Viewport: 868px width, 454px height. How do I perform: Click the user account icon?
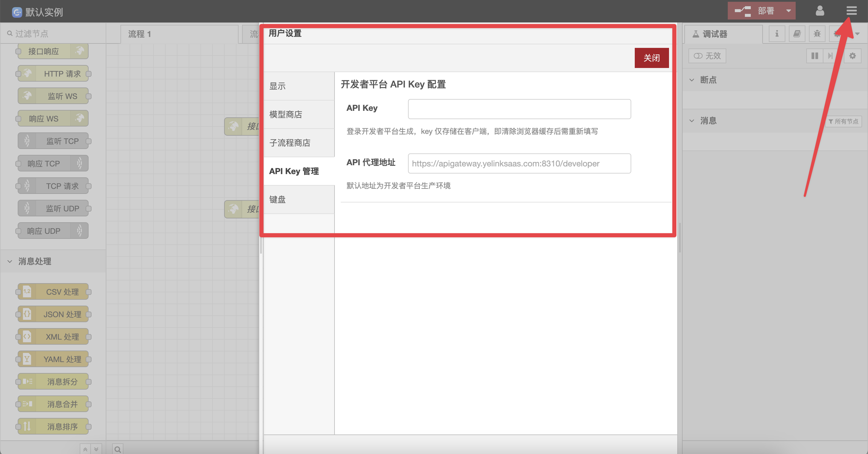820,11
